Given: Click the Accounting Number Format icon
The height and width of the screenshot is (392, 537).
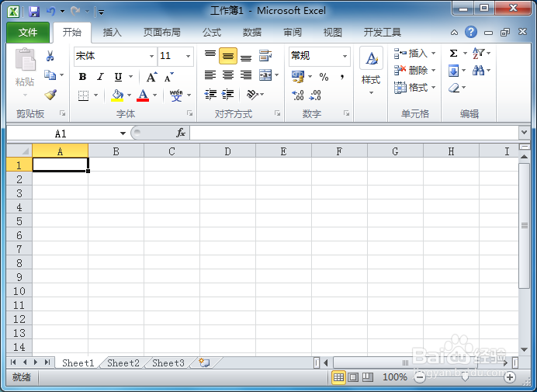Looking at the screenshot, I should click(x=298, y=76).
